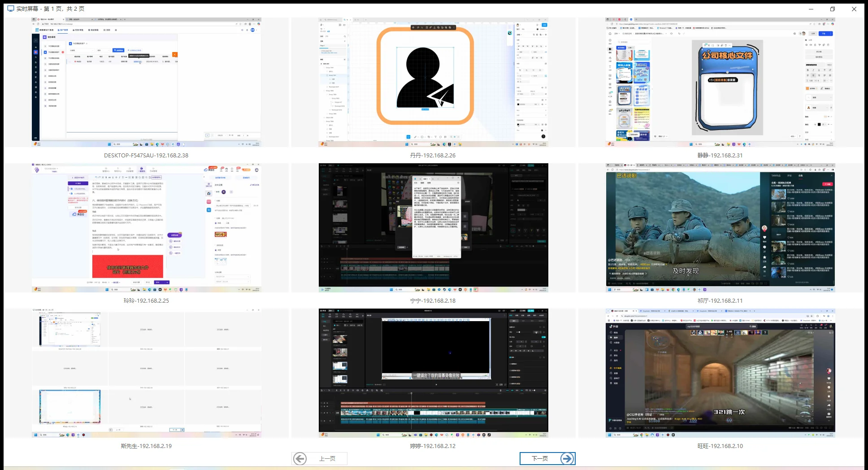Open 旺旺's screen showing the game stream

pyautogui.click(x=720, y=373)
